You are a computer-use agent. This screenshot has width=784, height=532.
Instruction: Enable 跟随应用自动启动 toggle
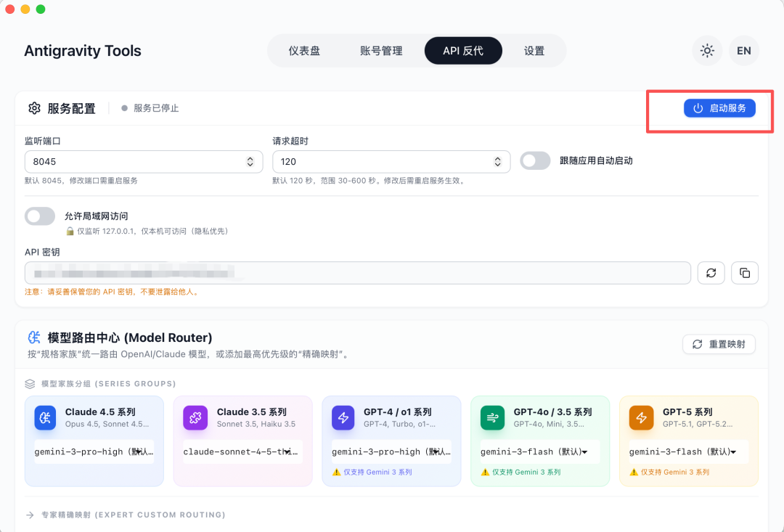tap(535, 160)
